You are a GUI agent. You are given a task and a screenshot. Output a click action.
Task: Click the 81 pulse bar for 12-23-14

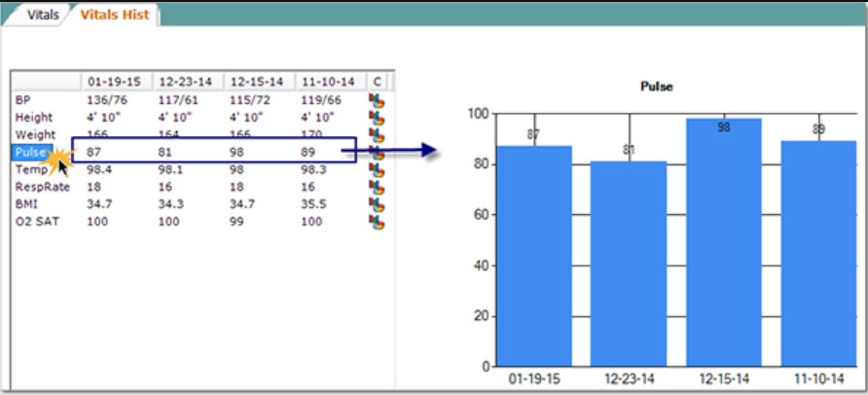tap(630, 263)
